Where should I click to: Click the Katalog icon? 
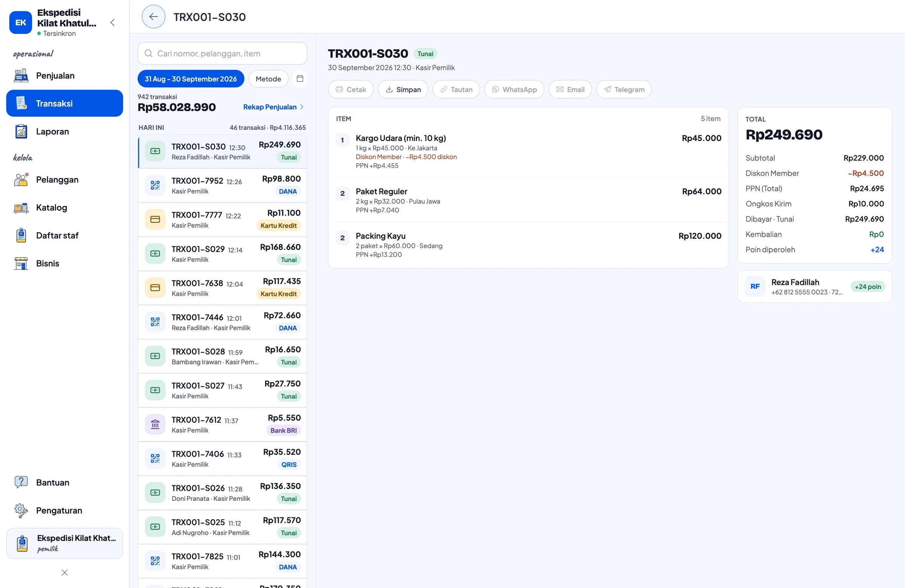click(x=21, y=208)
